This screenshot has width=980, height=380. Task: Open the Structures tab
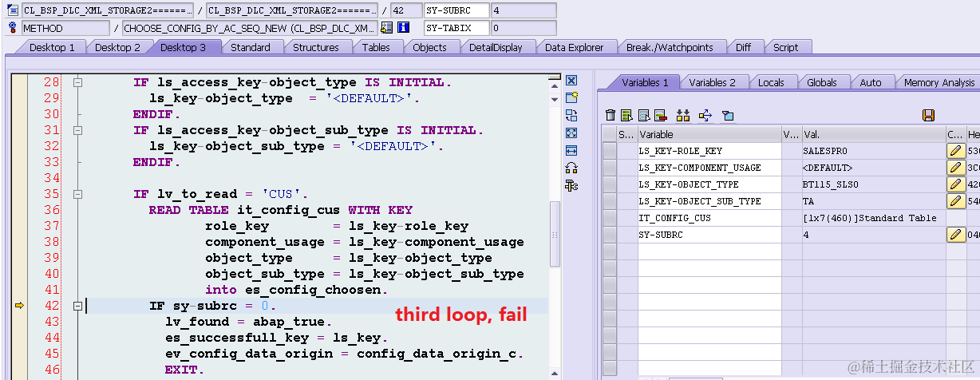coord(316,47)
